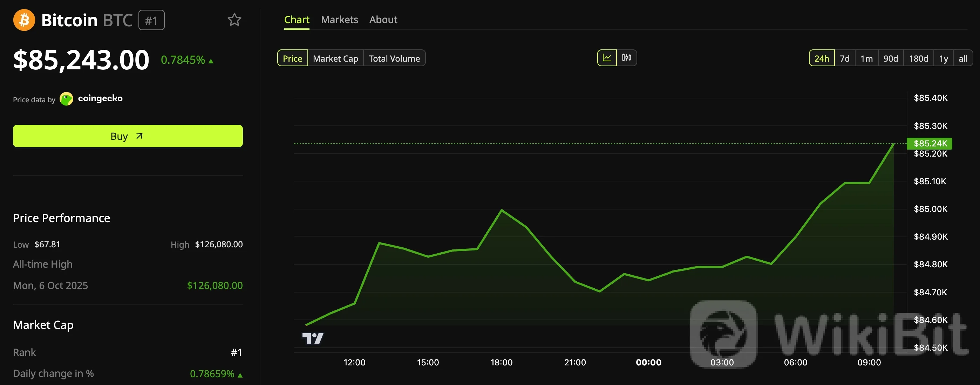Set chart range to 90d
The width and height of the screenshot is (980, 385).
click(x=891, y=58)
